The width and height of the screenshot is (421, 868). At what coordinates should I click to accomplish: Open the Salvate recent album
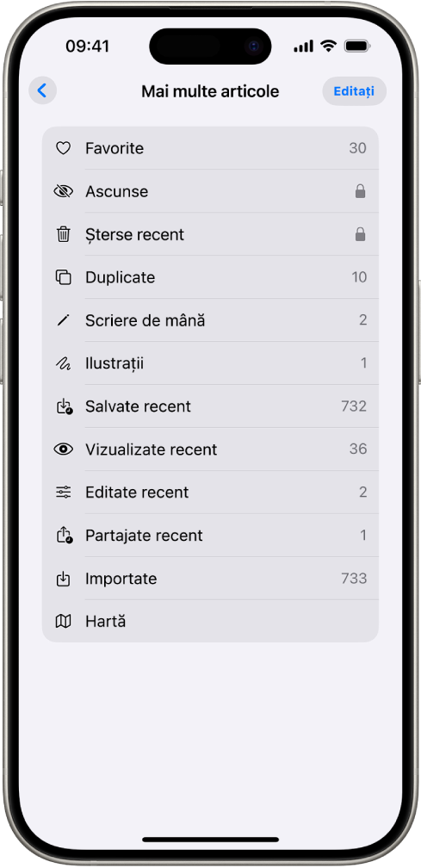coord(210,406)
